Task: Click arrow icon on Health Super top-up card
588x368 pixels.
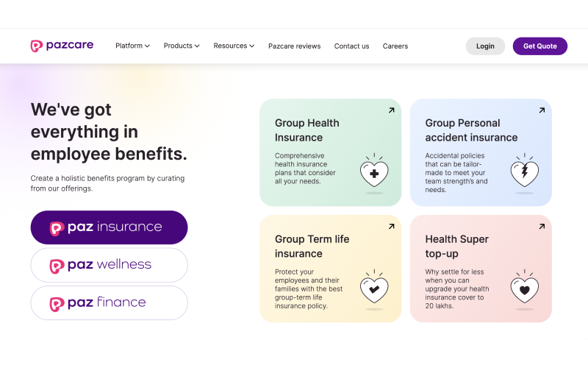Action: point(542,227)
